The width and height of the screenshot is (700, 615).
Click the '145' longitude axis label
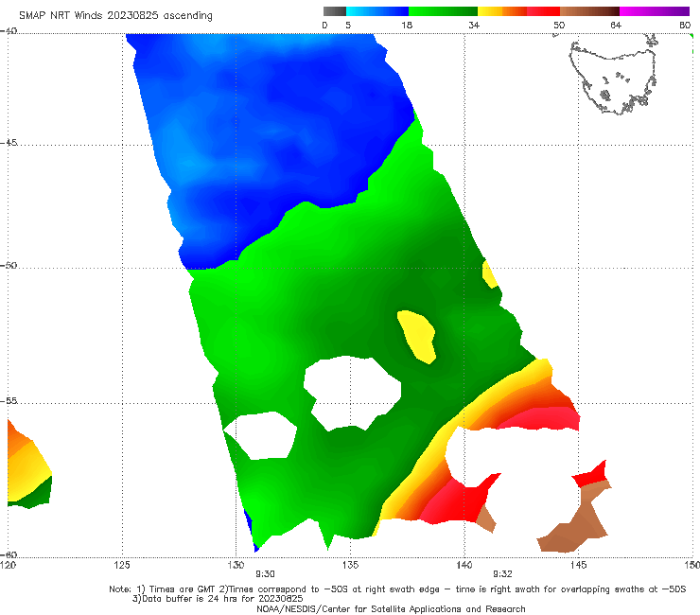point(578,565)
